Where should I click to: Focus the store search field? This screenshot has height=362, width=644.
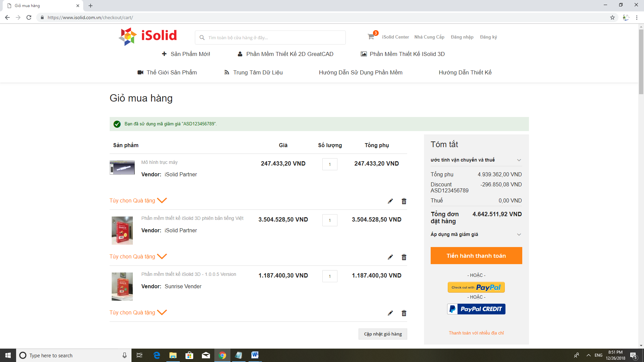tap(270, 38)
